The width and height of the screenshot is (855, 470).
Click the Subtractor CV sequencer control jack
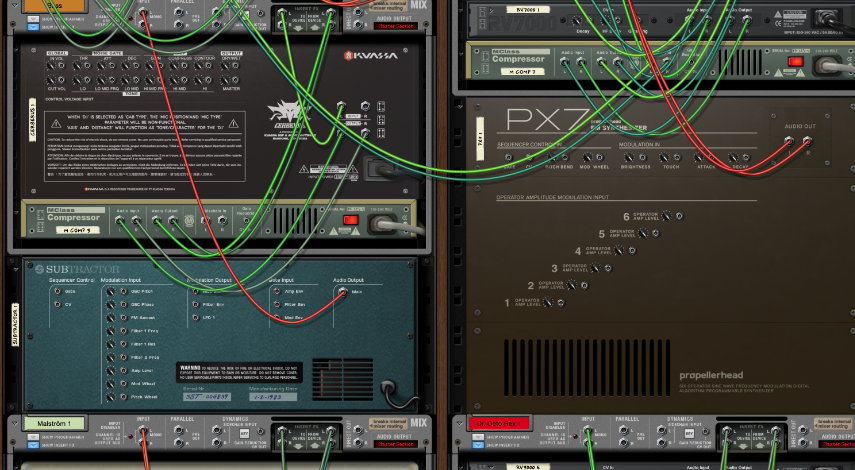point(57,305)
